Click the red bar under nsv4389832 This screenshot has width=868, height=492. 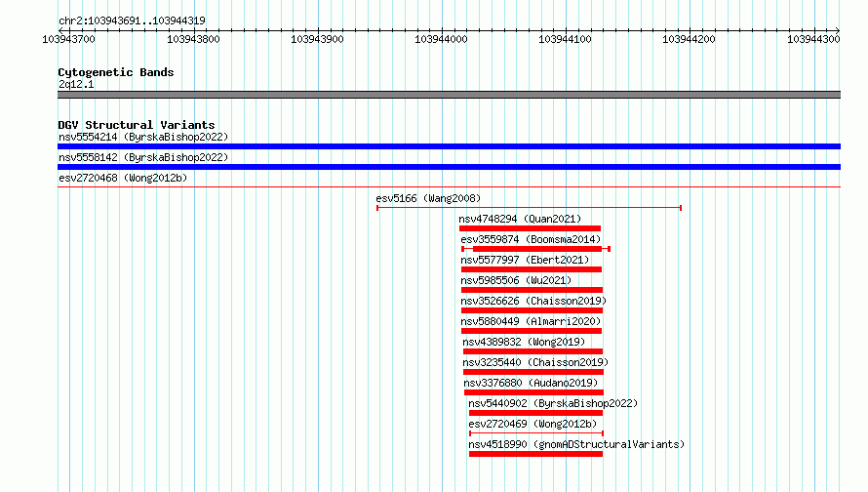(533, 351)
